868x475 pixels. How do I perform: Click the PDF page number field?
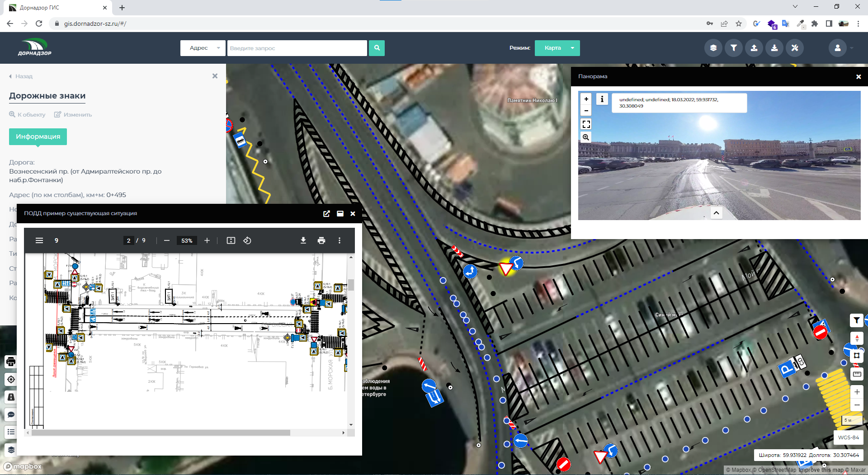point(129,240)
